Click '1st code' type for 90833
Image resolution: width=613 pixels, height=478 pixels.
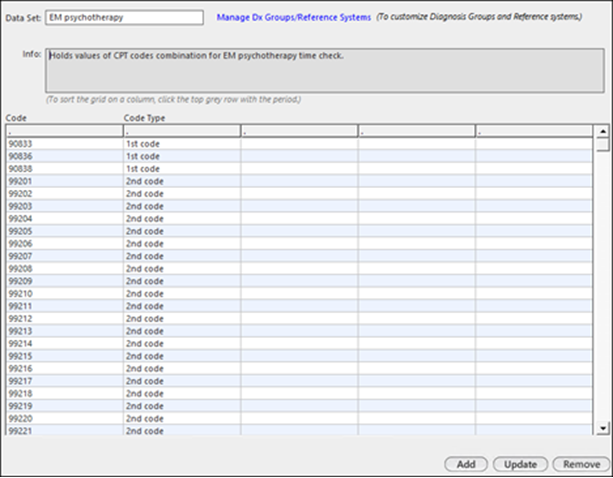[x=182, y=144]
